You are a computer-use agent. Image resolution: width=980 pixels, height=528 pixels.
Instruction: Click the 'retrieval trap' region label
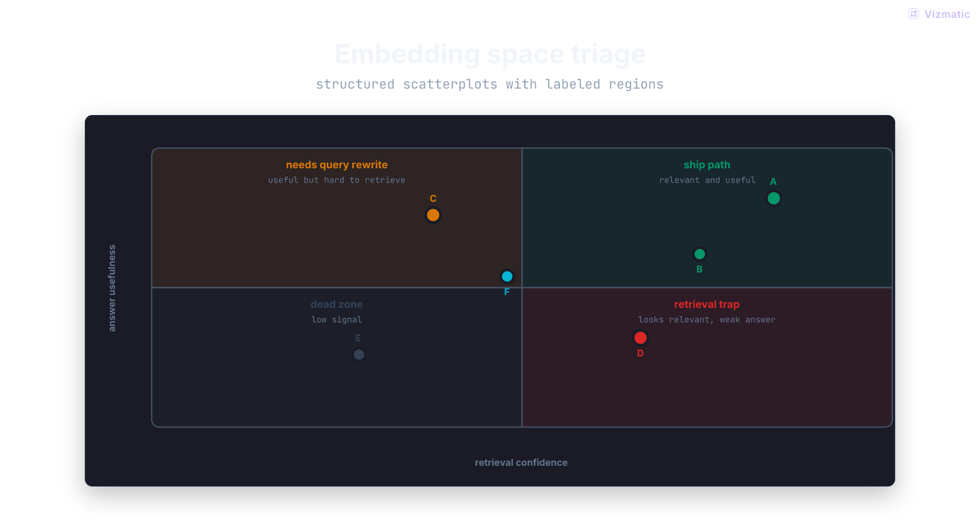point(707,305)
